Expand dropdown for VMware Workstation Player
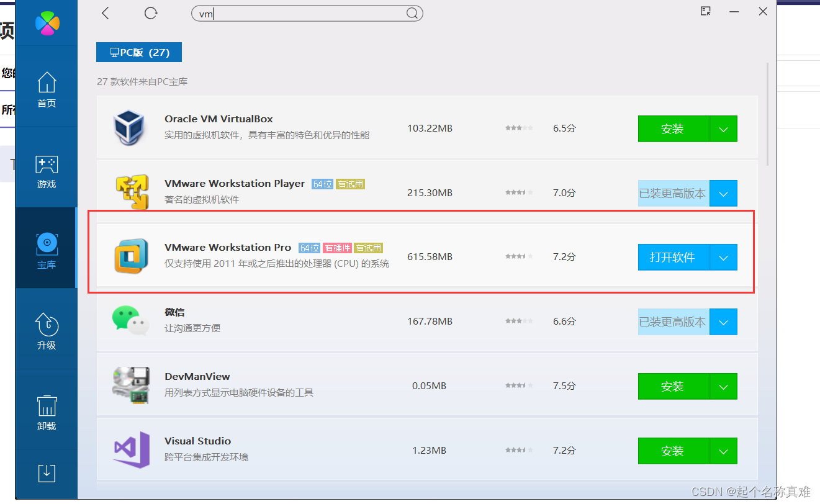This screenshot has height=504, width=820. (x=724, y=193)
